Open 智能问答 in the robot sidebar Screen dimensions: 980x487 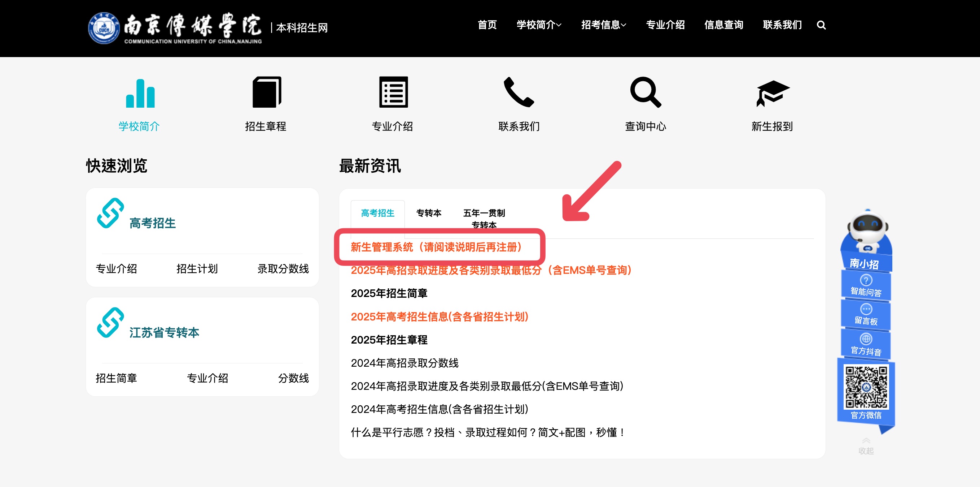pyautogui.click(x=866, y=285)
